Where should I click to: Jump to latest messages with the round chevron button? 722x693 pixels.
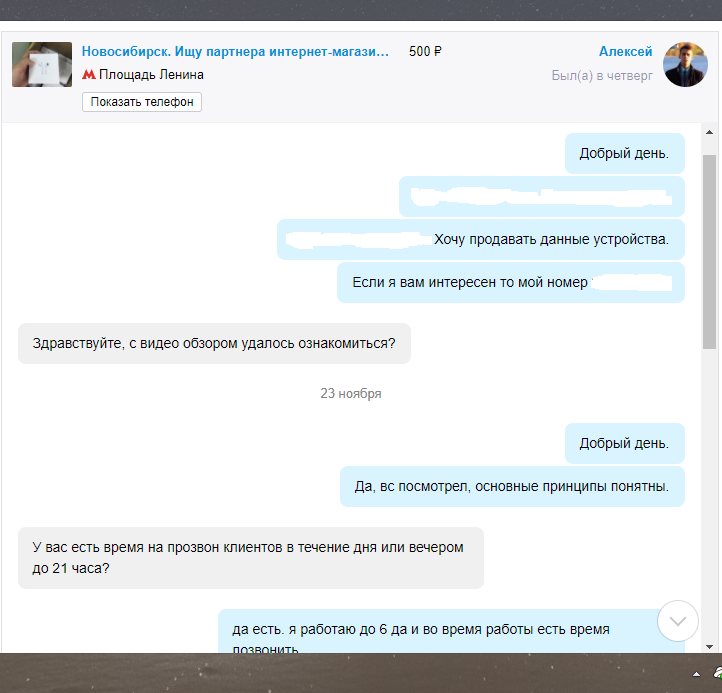677,621
